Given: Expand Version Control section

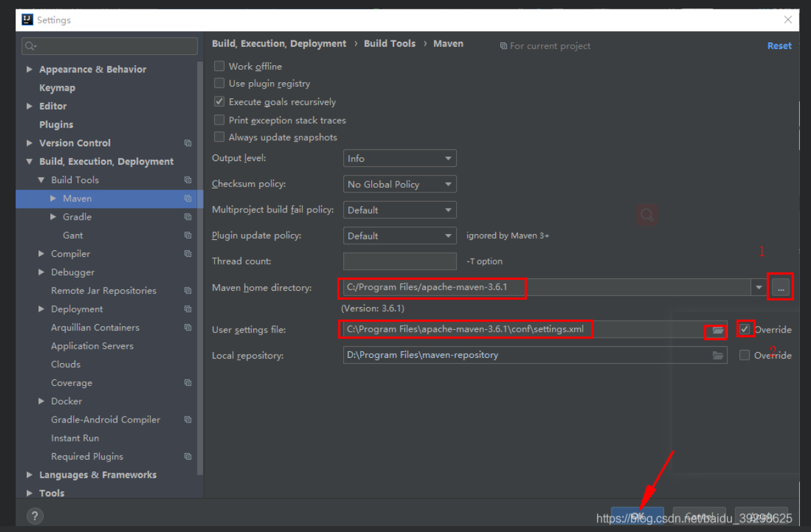Looking at the screenshot, I should (x=29, y=143).
